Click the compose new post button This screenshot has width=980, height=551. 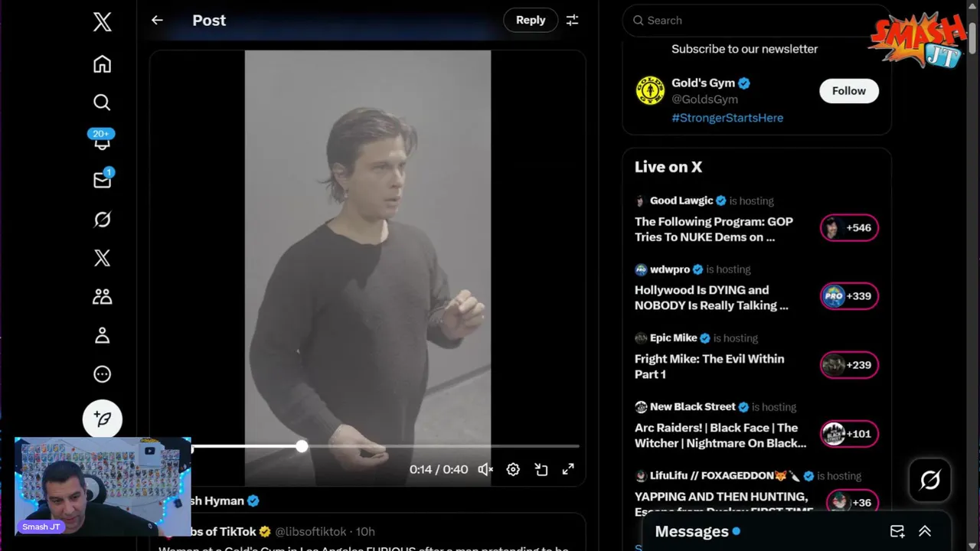(102, 419)
